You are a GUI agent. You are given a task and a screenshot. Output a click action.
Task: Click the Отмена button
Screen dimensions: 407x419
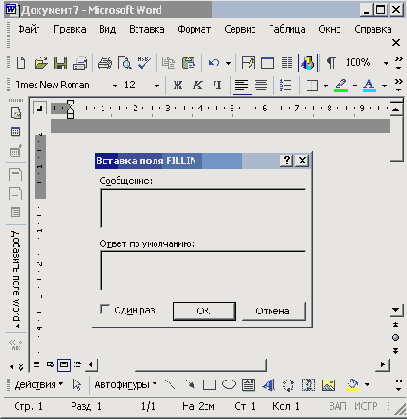pos(273,311)
